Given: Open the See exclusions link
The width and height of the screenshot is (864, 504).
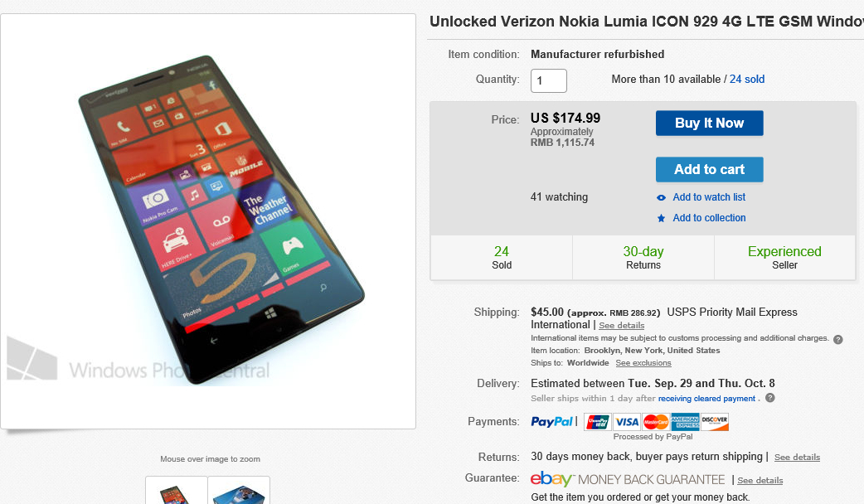Looking at the screenshot, I should pyautogui.click(x=643, y=363).
